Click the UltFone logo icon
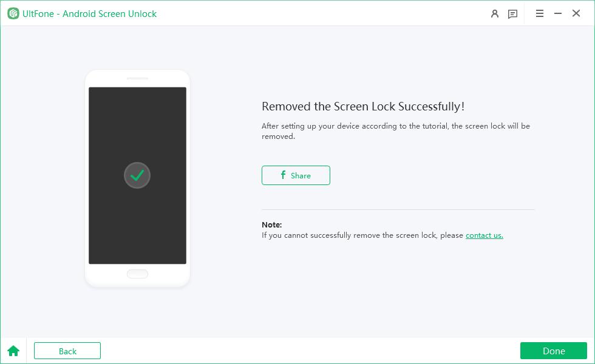 tap(13, 13)
